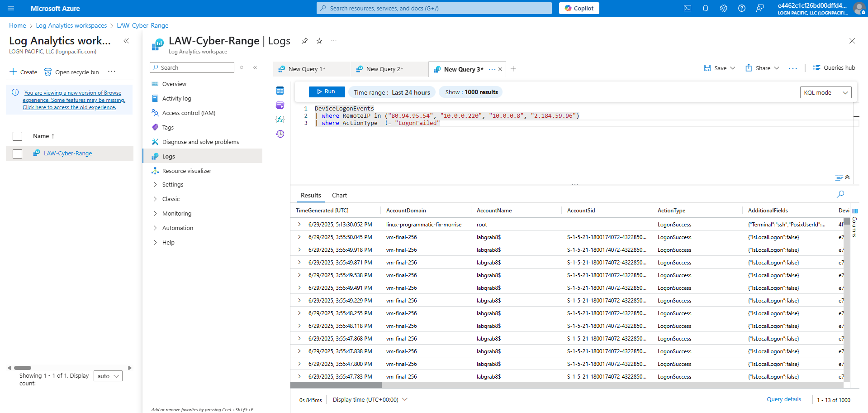Viewport: 868px width, 413px height.
Task: Change the Show 1000 results limit
Action: 471,92
